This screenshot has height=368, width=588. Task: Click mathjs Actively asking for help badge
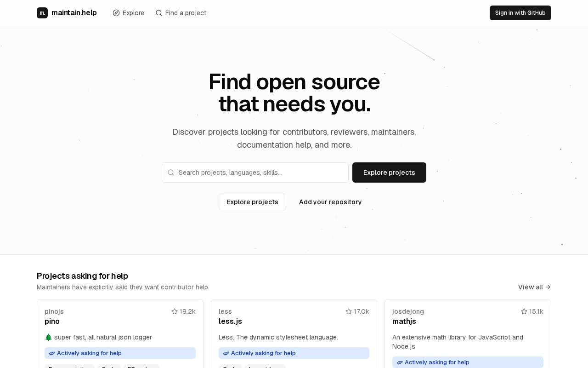(468, 362)
